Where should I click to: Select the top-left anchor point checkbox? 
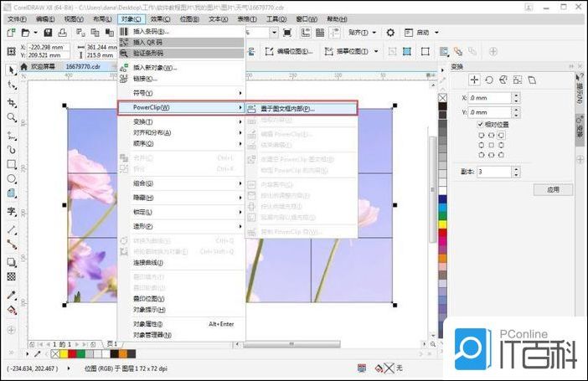(x=482, y=135)
